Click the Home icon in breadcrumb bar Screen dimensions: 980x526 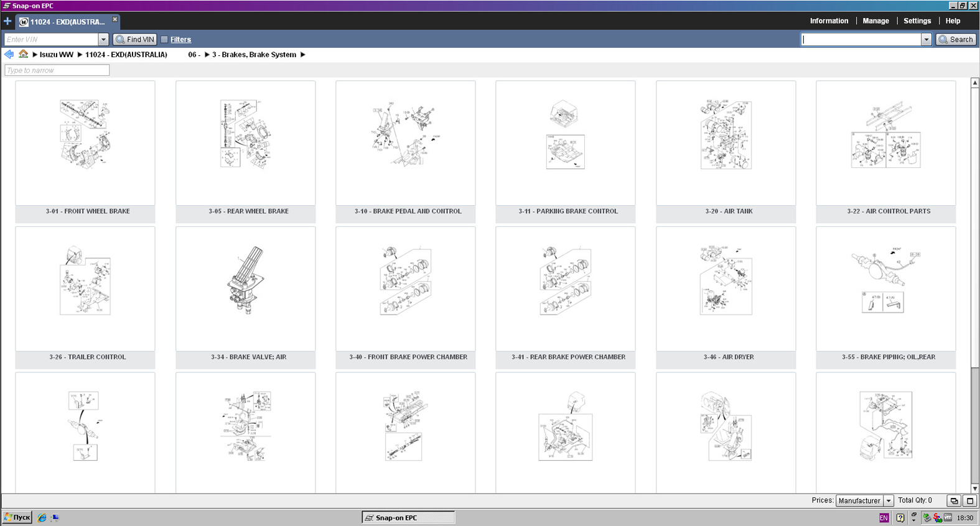click(23, 54)
